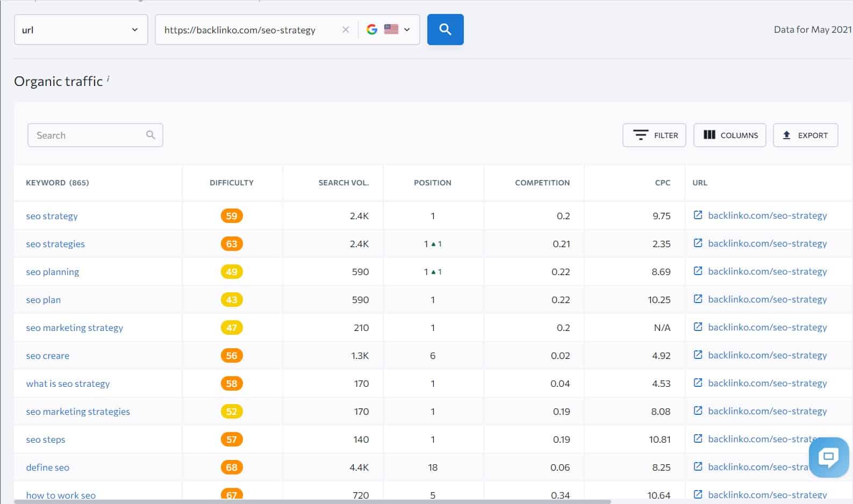The width and height of the screenshot is (853, 504).
Task: Click external link icon in 'seo marketing strategies' row
Action: [698, 411]
